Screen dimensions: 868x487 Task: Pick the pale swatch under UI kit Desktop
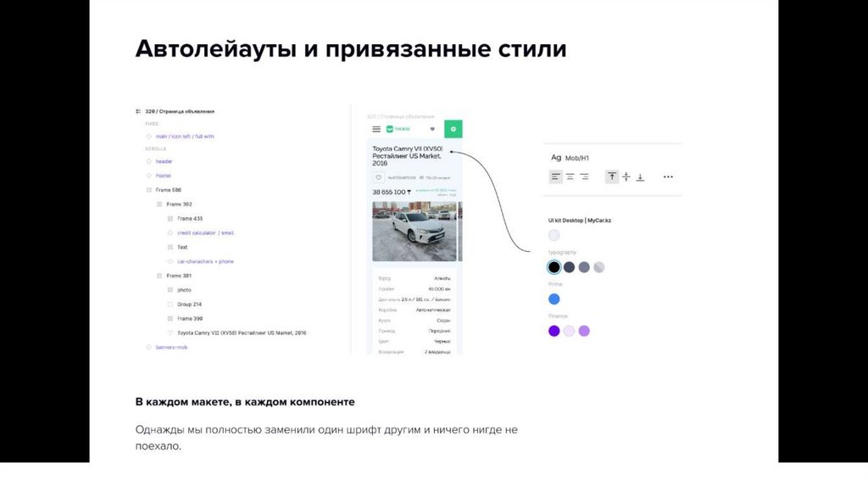pos(554,236)
